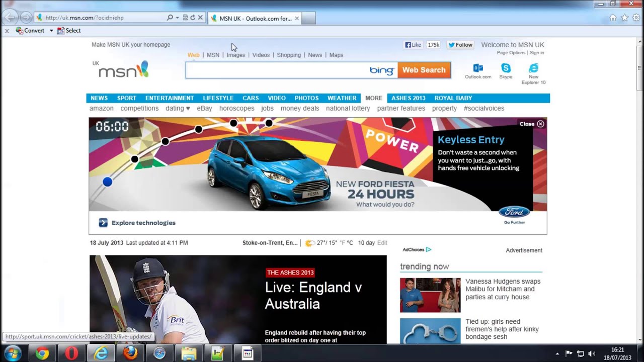Image resolution: width=644 pixels, height=362 pixels.
Task: Close the Ford Fiesta advertisement banner
Action: [x=540, y=124]
